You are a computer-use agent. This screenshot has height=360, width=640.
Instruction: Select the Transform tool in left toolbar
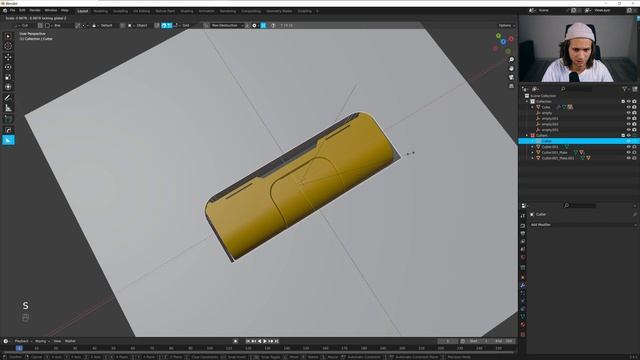[x=8, y=87]
